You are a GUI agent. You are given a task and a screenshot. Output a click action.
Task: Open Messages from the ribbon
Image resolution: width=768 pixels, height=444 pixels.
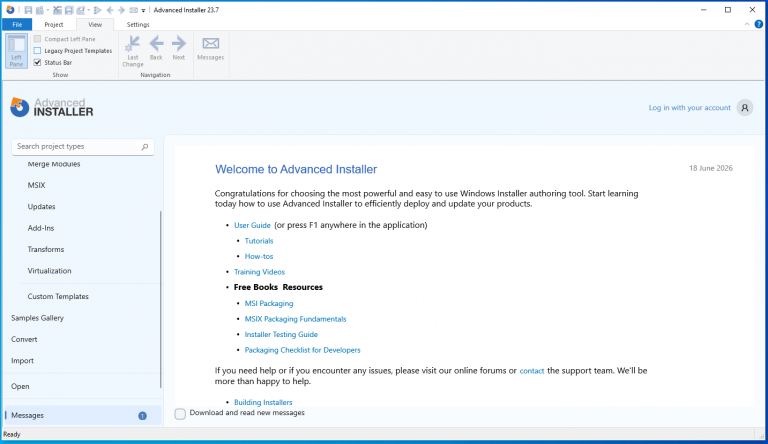pyautogui.click(x=211, y=48)
